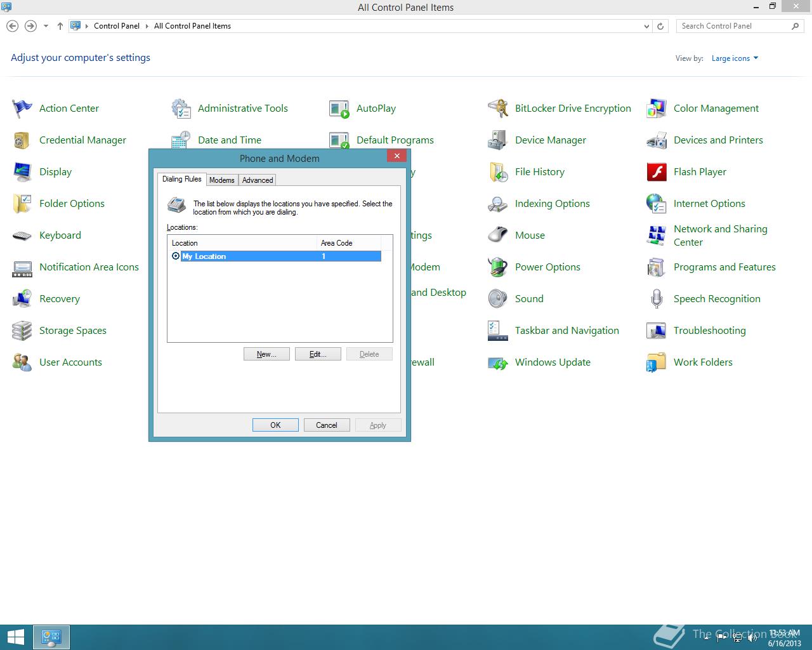Open the Indexing Options magnifier icon
This screenshot has height=650, width=812.
point(498,204)
